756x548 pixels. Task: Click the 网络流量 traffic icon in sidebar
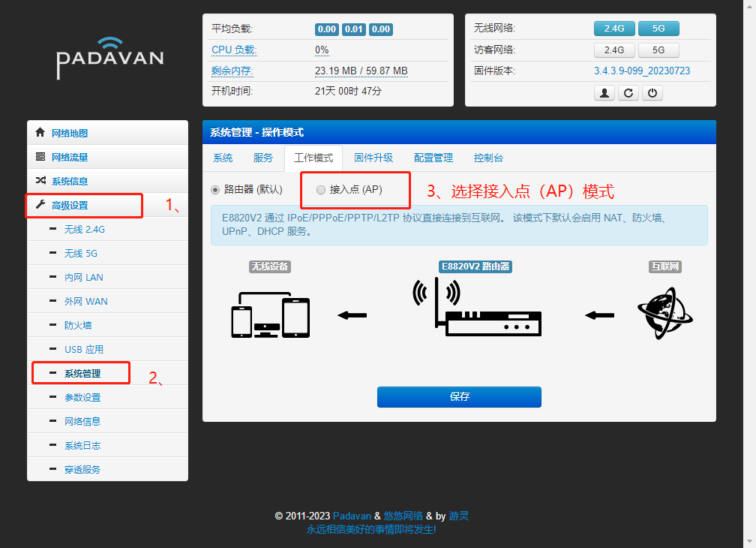pyautogui.click(x=39, y=156)
